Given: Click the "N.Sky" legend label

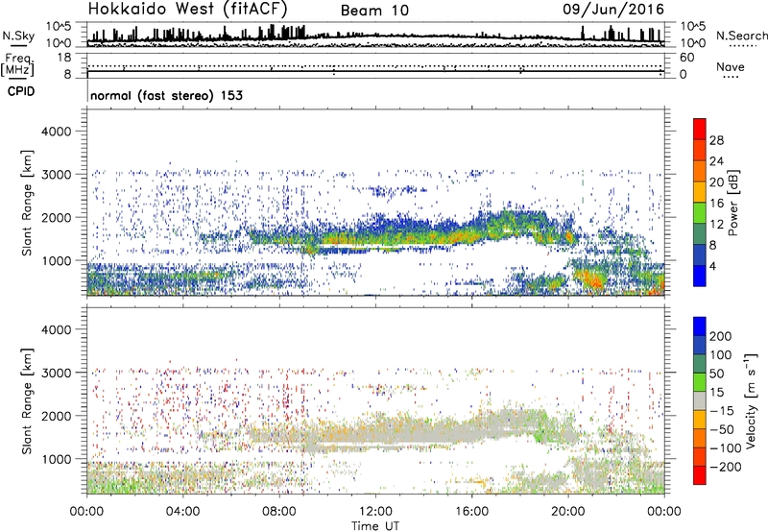Looking at the screenshot, I should [18, 36].
